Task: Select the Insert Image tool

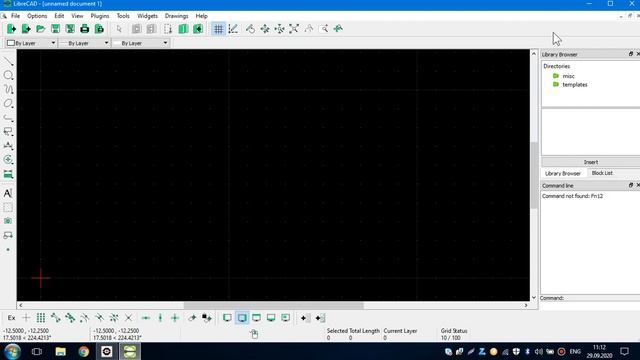Action: (8, 221)
